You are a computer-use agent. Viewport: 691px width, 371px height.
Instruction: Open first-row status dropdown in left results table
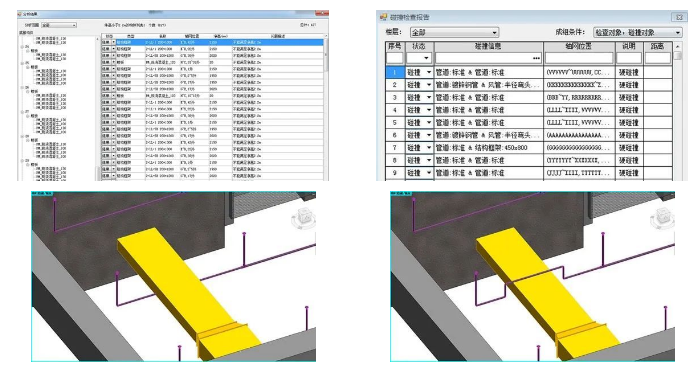[x=113, y=42]
